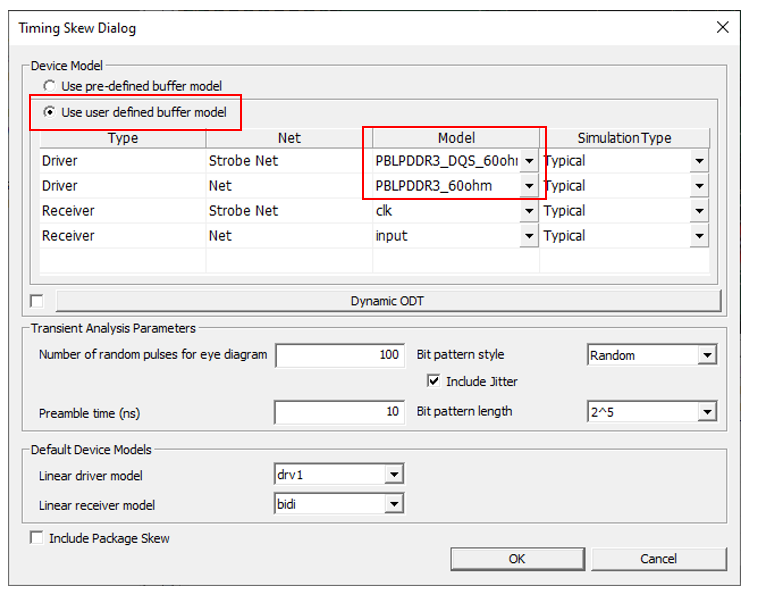This screenshot has height=605, width=757.
Task: Open Linear receiver model bidi dropdown
Action: point(394,503)
